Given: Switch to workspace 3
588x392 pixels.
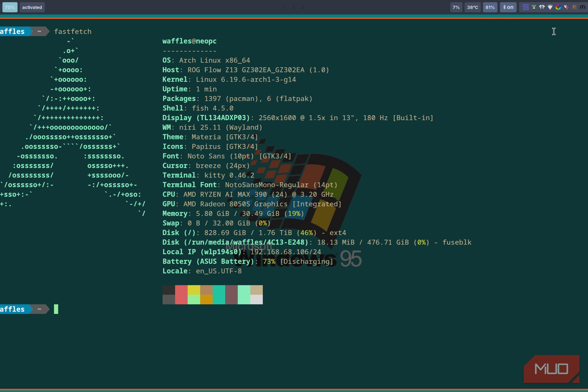Looking at the screenshot, I should [303, 8].
